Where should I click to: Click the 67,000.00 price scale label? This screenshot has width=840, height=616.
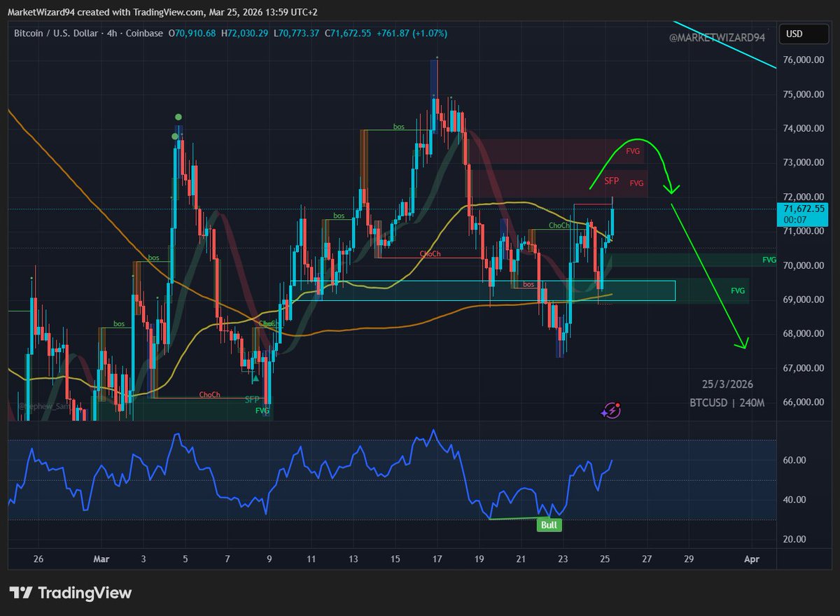tap(804, 368)
